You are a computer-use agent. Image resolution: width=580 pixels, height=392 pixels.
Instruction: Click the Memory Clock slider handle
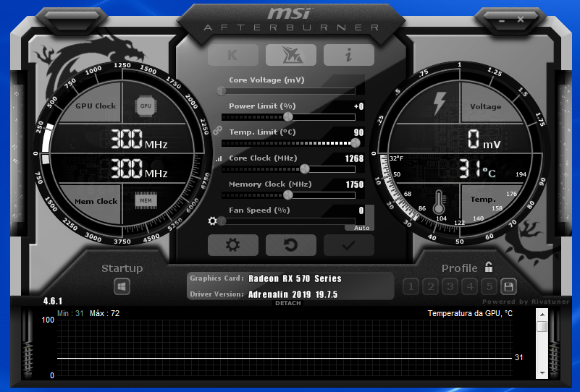click(x=288, y=195)
